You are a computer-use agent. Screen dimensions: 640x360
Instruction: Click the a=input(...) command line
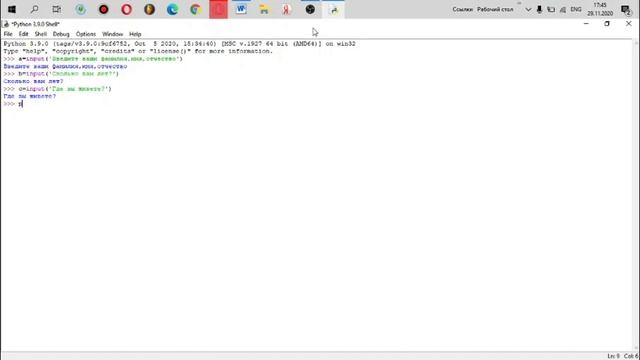(x=93, y=59)
